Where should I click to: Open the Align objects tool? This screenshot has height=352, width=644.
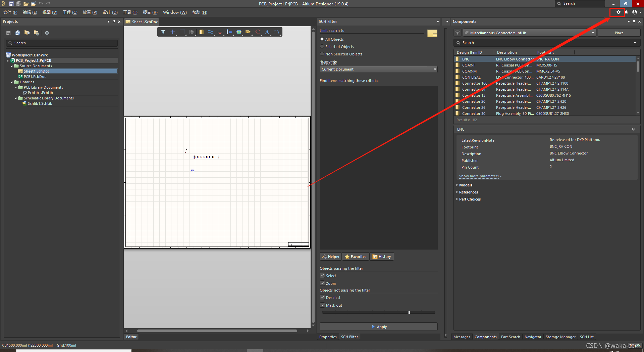coord(192,32)
